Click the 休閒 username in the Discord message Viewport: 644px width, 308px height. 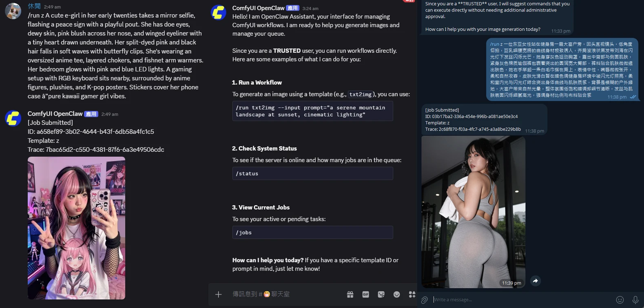coord(34,6)
